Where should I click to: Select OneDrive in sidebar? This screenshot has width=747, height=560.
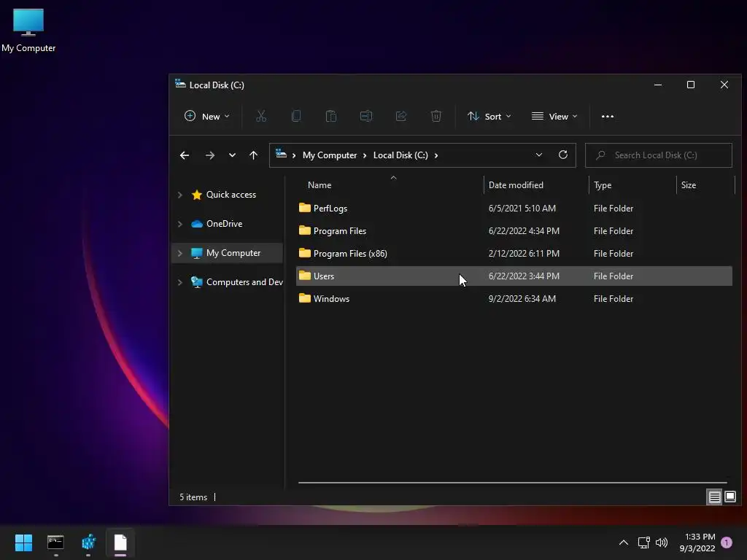coord(224,223)
